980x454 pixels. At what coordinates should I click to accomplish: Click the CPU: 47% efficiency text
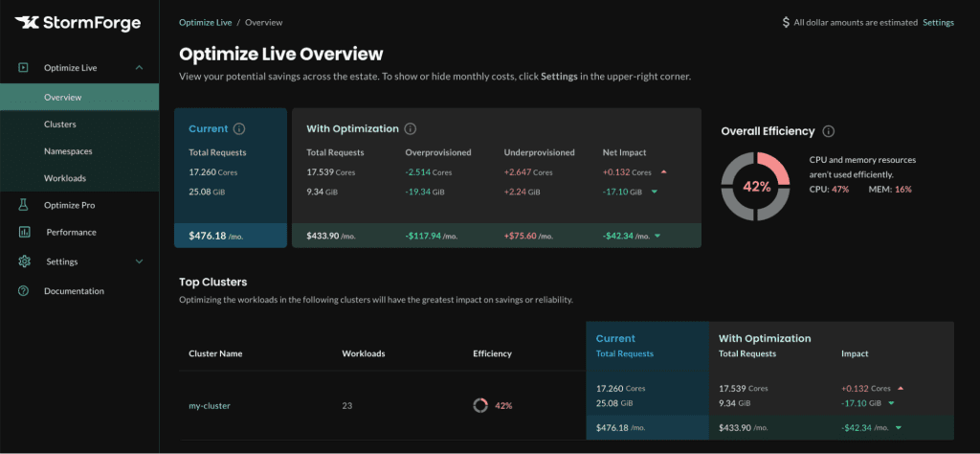coord(829,189)
